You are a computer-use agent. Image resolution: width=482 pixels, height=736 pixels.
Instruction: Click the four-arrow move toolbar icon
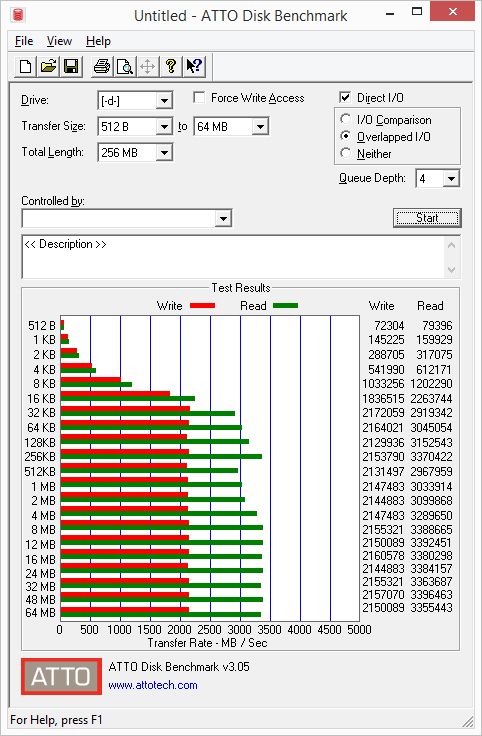(147, 66)
